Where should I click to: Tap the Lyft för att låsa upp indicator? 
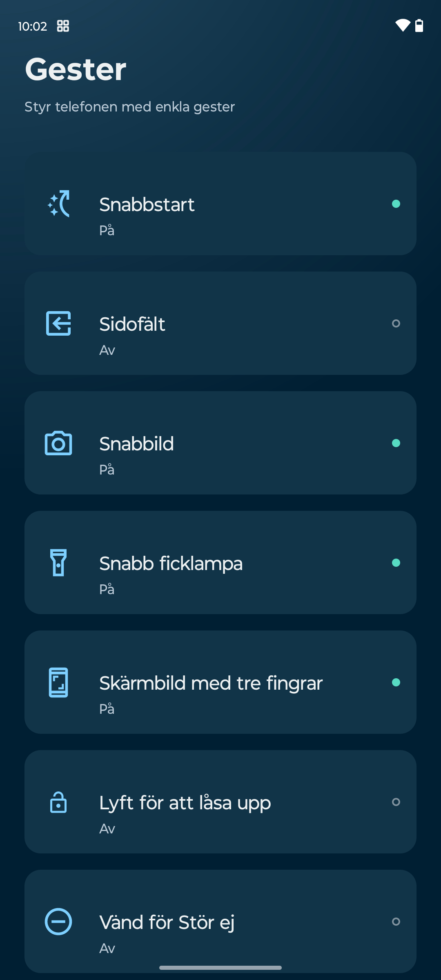coord(396,802)
